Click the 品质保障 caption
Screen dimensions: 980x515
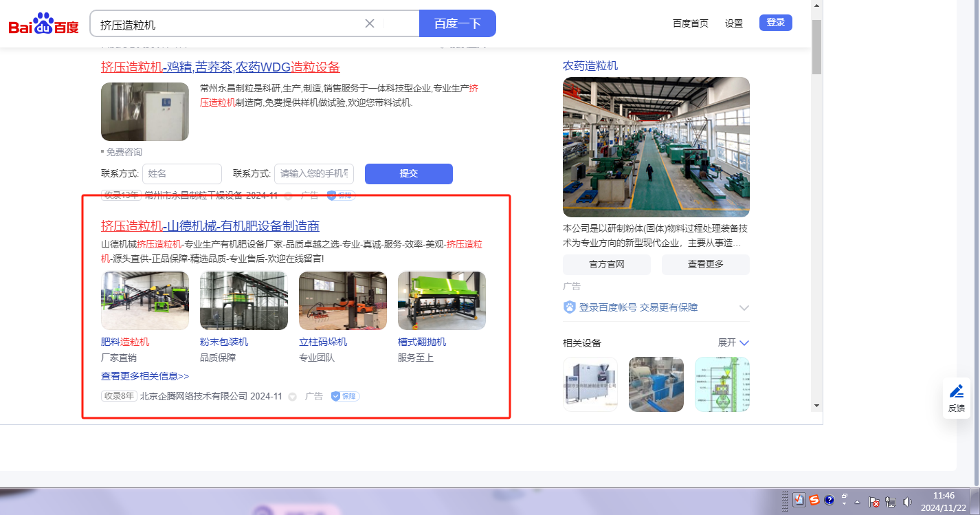[218, 358]
